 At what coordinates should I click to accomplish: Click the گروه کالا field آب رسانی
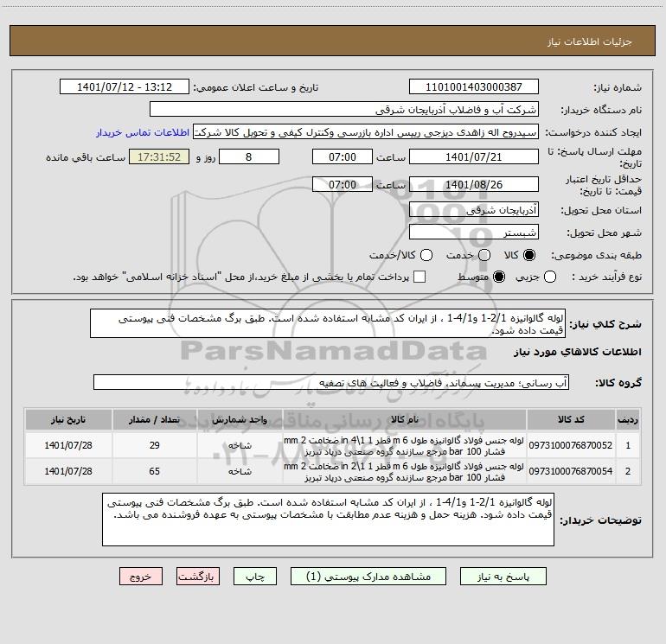coord(331,382)
